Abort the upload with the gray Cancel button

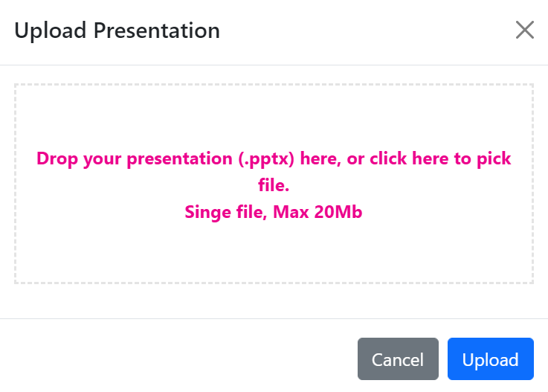click(398, 359)
